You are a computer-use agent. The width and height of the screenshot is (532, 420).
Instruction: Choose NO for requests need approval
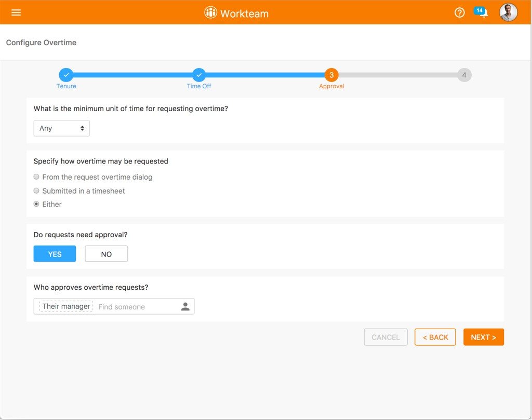coord(106,254)
